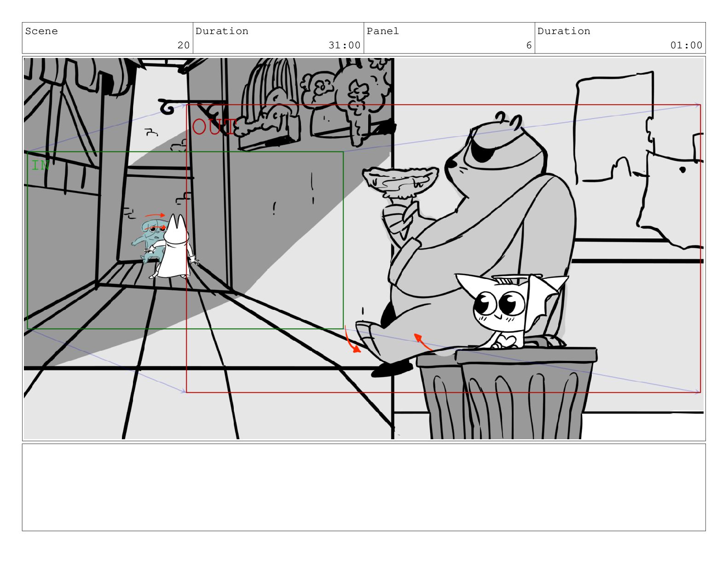
Task: Click the Panel header label
Action: point(382,31)
